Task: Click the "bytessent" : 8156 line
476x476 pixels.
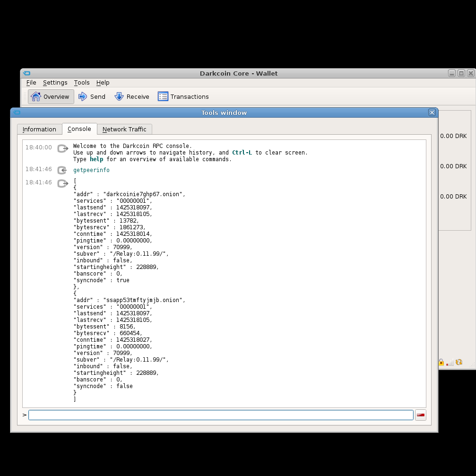Action: coord(104,327)
